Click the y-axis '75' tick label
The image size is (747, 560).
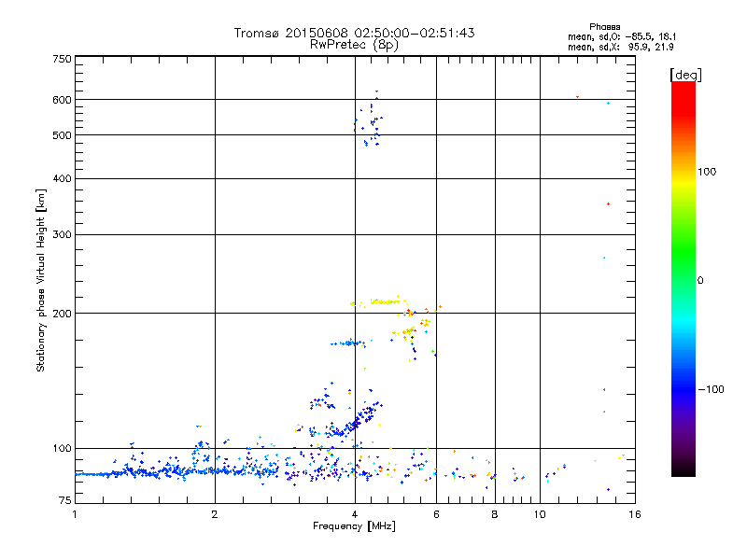(64, 500)
